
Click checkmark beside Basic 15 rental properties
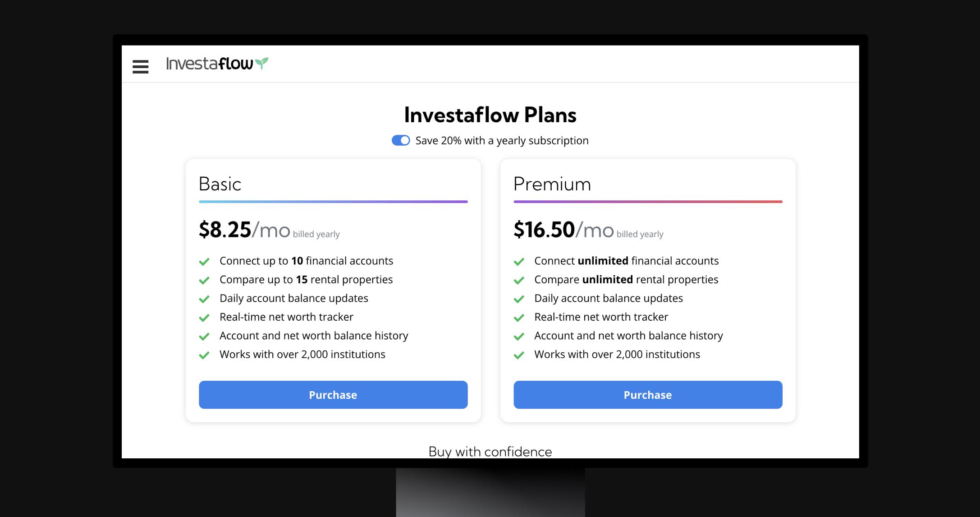pyautogui.click(x=204, y=280)
